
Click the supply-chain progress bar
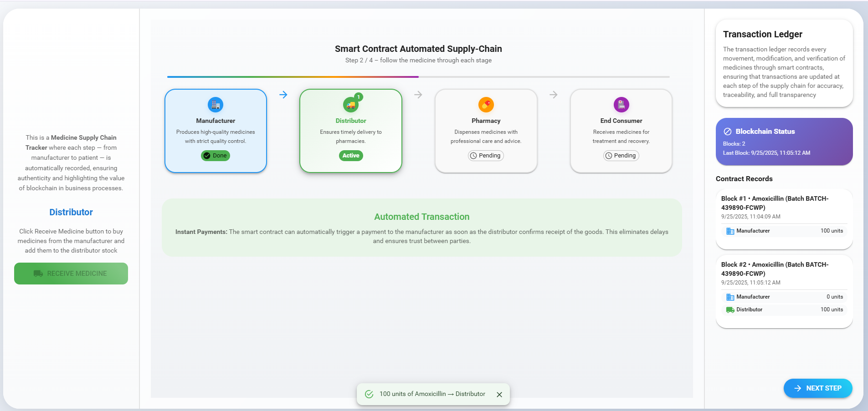pos(418,77)
